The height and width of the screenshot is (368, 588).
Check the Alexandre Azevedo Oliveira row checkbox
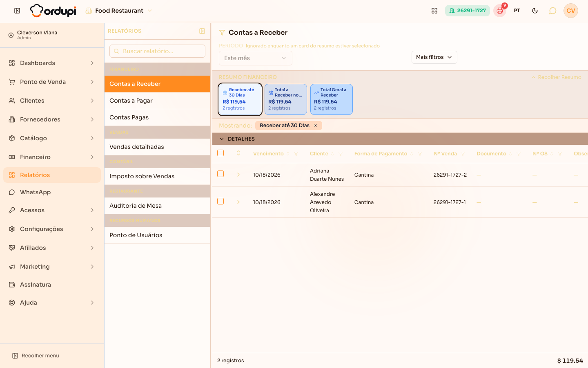(x=220, y=201)
